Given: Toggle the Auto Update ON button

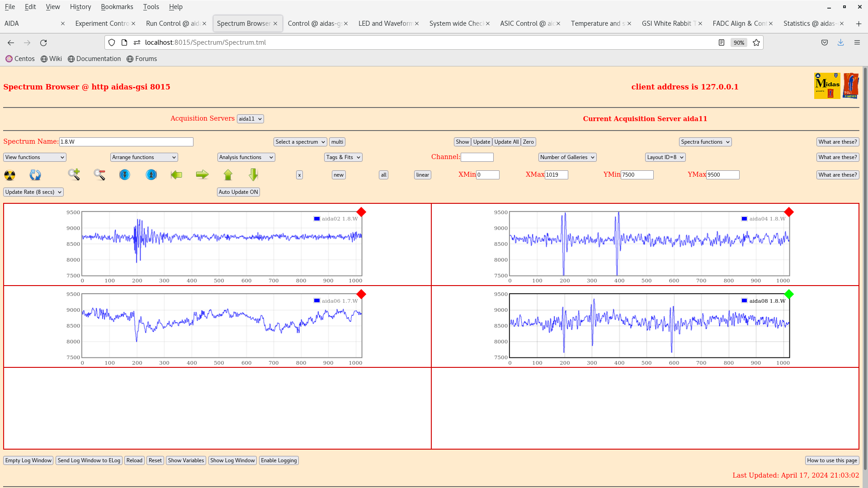Looking at the screenshot, I should [x=238, y=192].
